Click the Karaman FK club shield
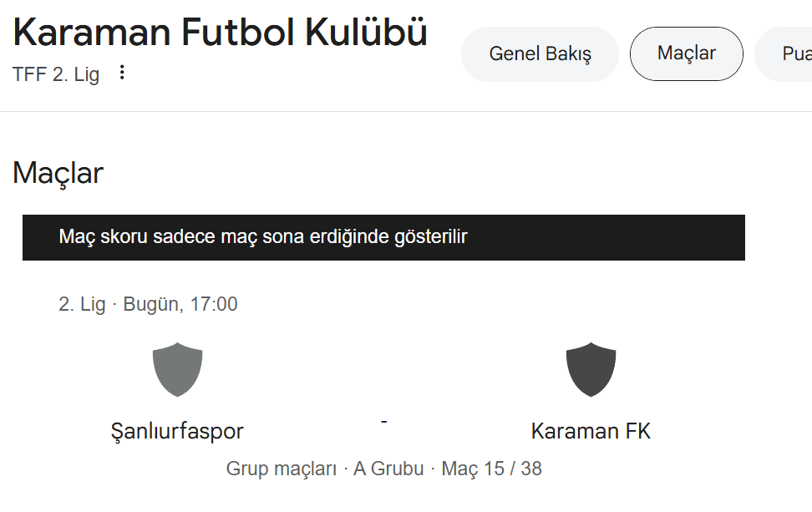Image resolution: width=812 pixels, height=512 pixels. (591, 368)
